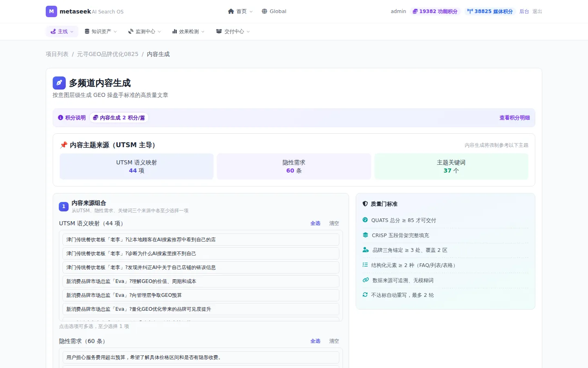This screenshot has height=368, width=588.
Task: Click the info icon beside 积分说明
Action: pyautogui.click(x=60, y=118)
